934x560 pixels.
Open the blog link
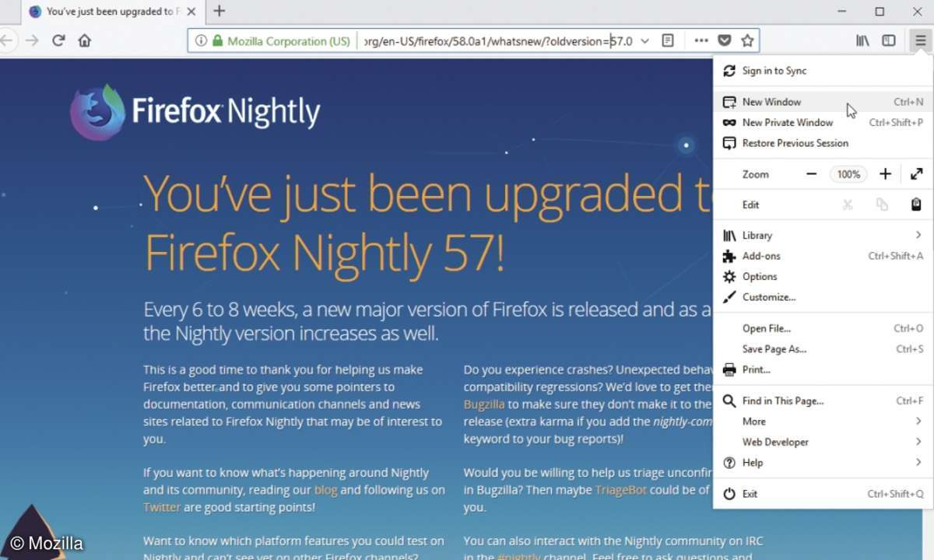click(x=325, y=490)
